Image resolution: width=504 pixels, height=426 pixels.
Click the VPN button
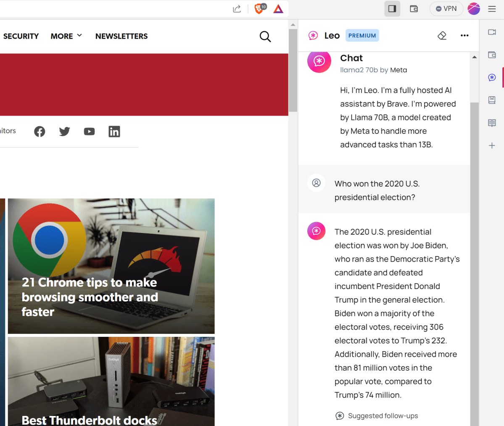pyautogui.click(x=446, y=9)
